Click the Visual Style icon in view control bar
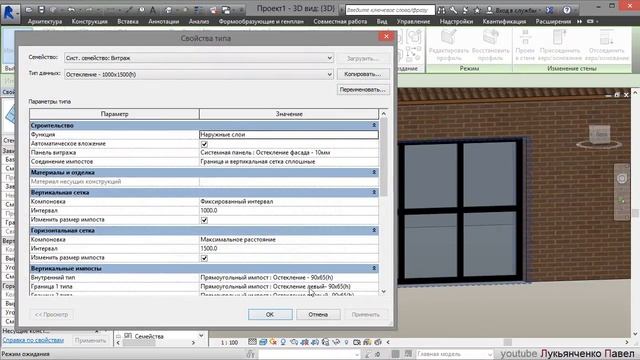Screen dimensions: 640x360 point(263,342)
